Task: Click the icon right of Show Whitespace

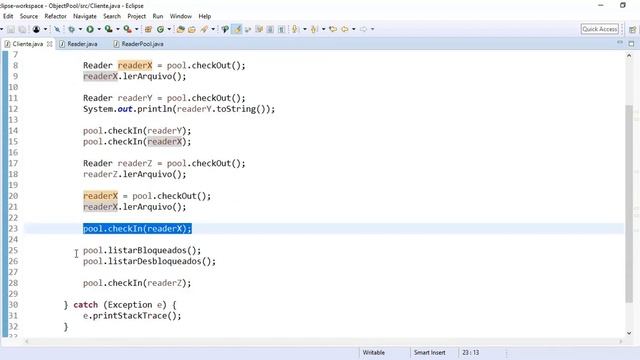Action: 281,29
